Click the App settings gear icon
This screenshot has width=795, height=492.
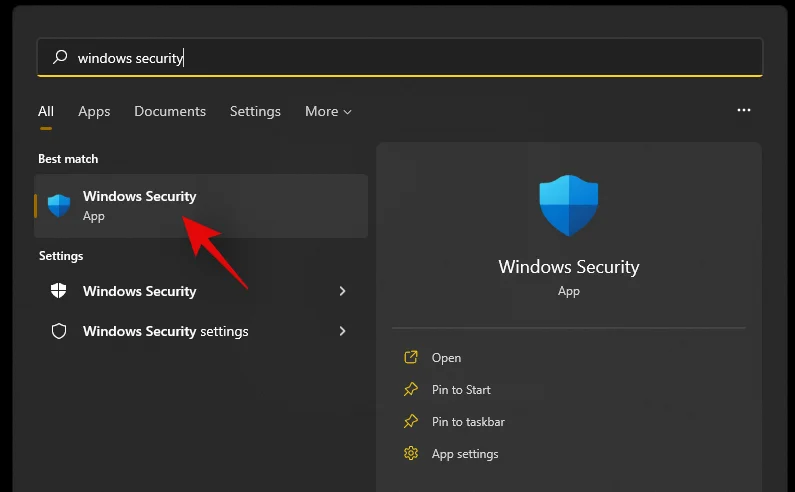(x=411, y=453)
